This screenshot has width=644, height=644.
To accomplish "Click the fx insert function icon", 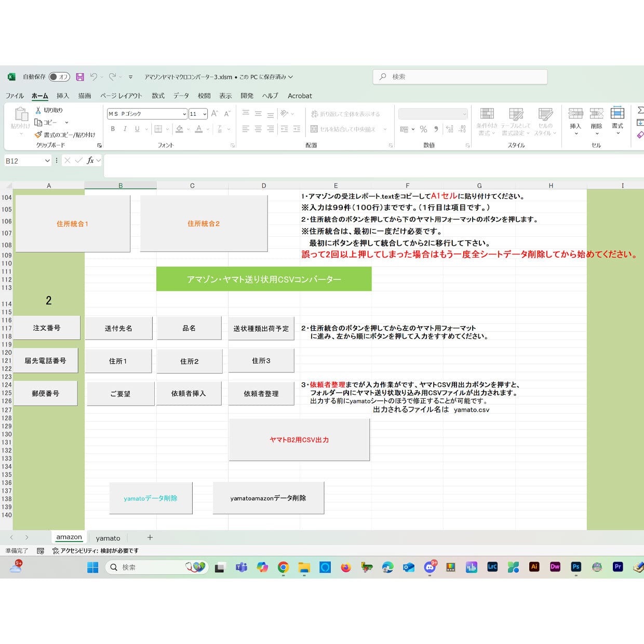I will click(x=90, y=160).
